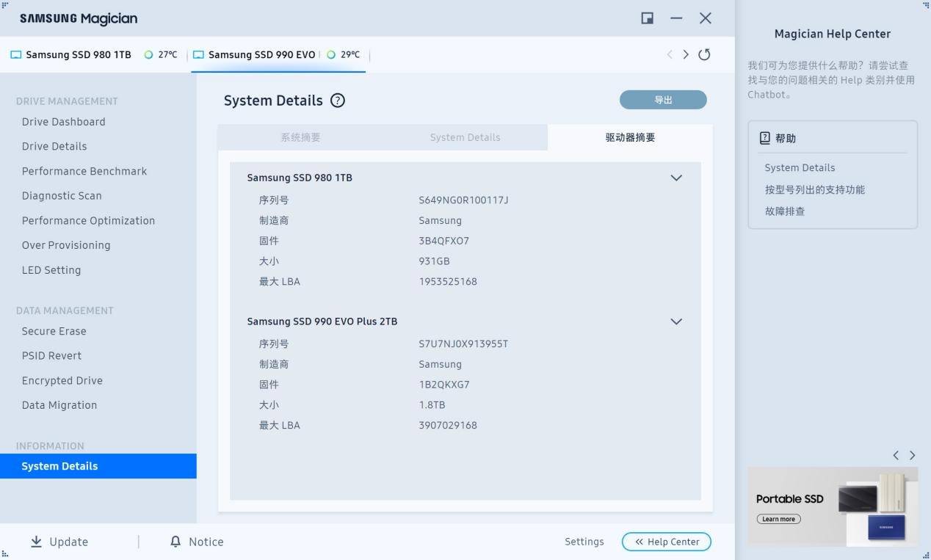Collapse the Samsung SSD 980 1TB section

coord(676,178)
